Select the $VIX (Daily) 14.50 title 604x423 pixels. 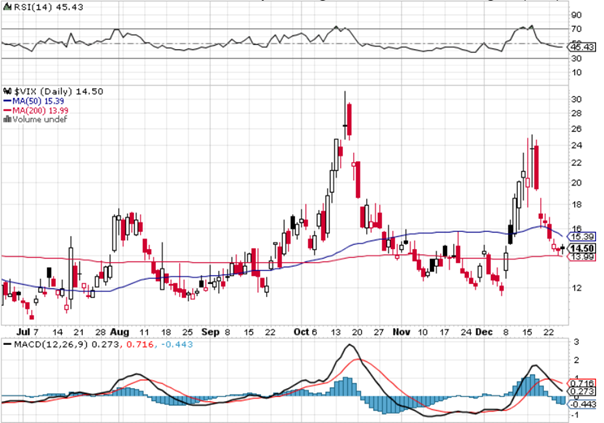tap(53, 90)
